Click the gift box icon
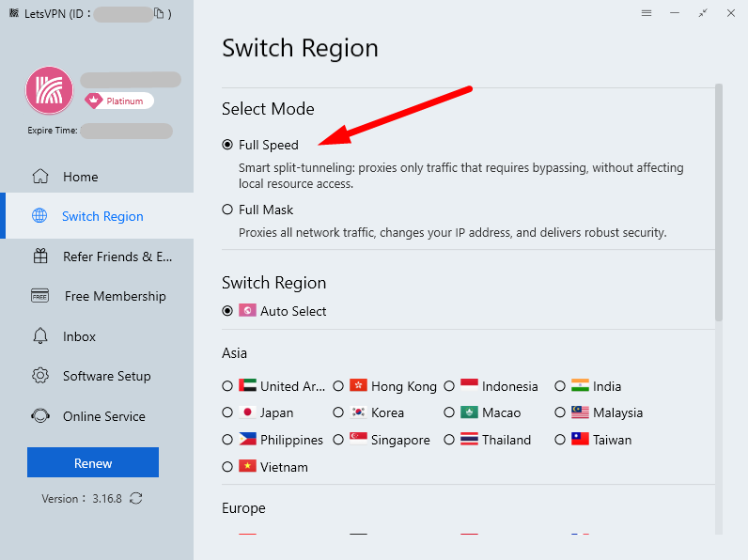The height and width of the screenshot is (560, 748). point(40,257)
